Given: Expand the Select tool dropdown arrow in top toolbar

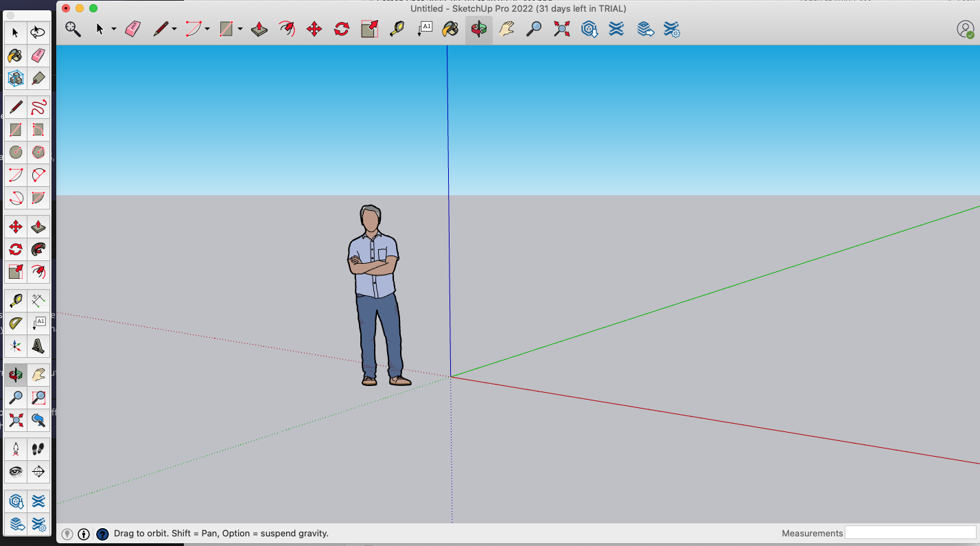Looking at the screenshot, I should tap(114, 30).
